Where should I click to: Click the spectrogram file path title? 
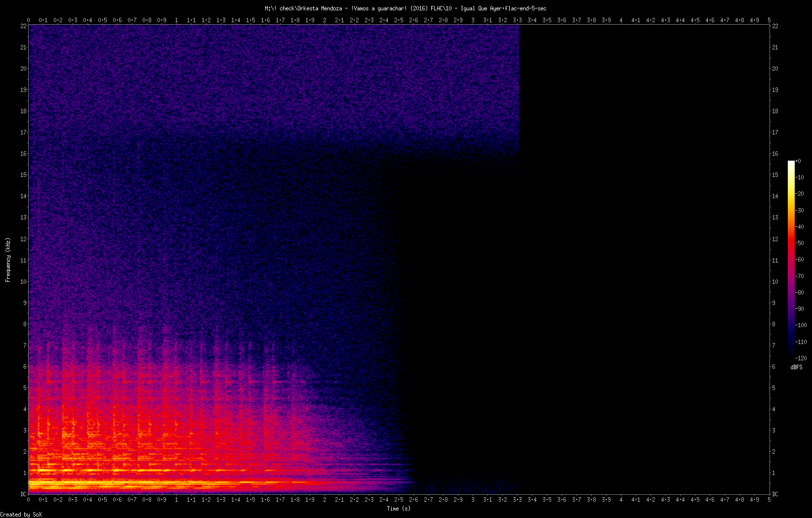(406, 8)
